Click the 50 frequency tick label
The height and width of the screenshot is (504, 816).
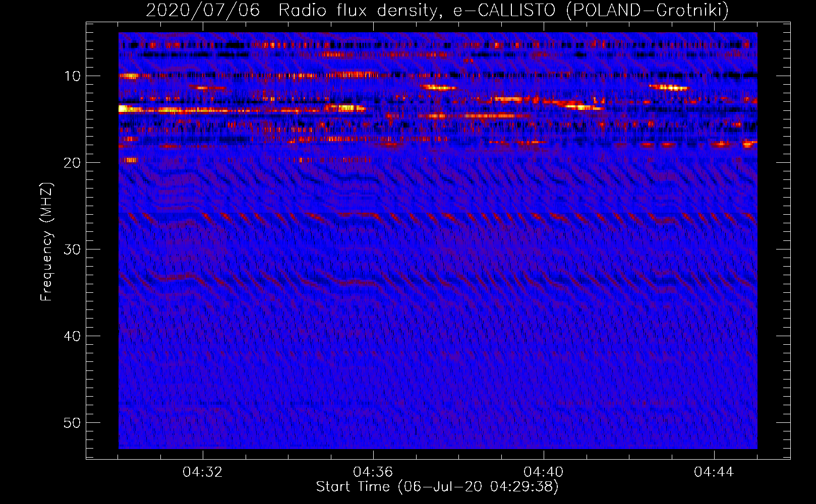pyautogui.click(x=72, y=423)
